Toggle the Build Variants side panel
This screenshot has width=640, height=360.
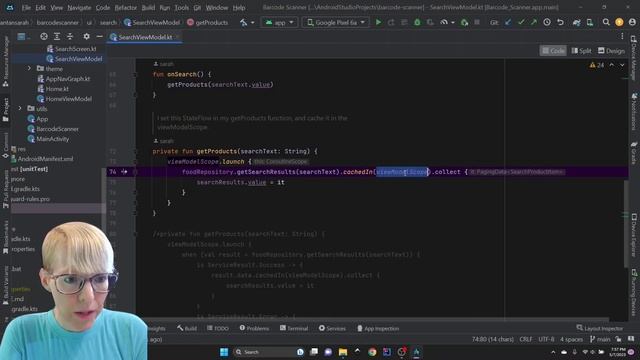(5, 285)
